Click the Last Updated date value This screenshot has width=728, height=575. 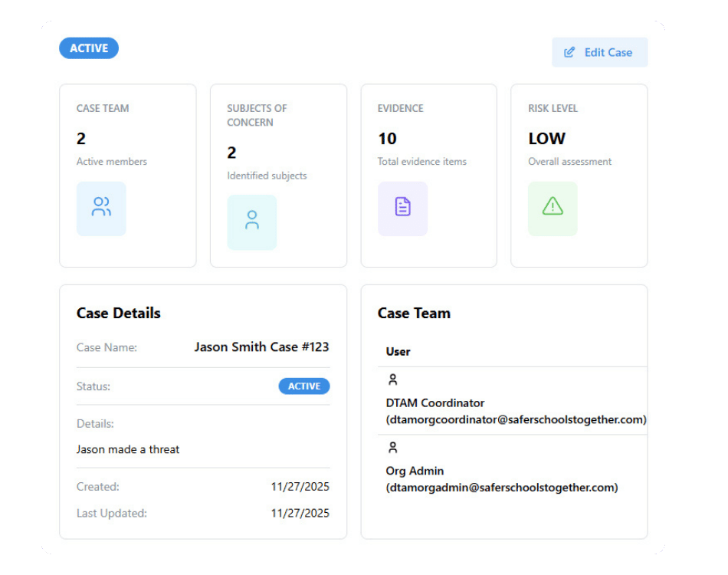[x=300, y=513]
